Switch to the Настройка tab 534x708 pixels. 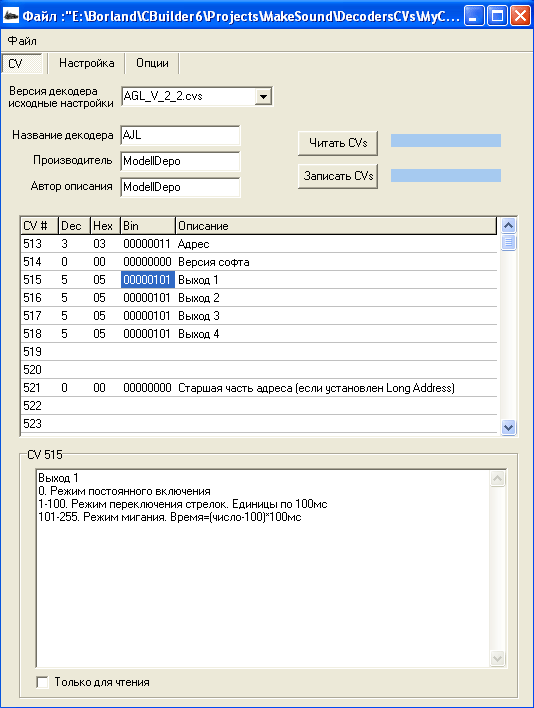87,63
